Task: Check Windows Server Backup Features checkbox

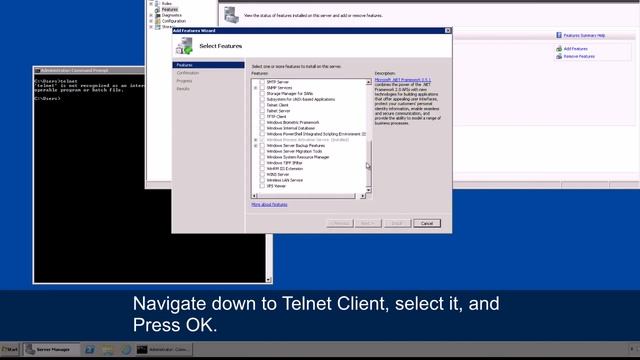Action: coord(262,146)
